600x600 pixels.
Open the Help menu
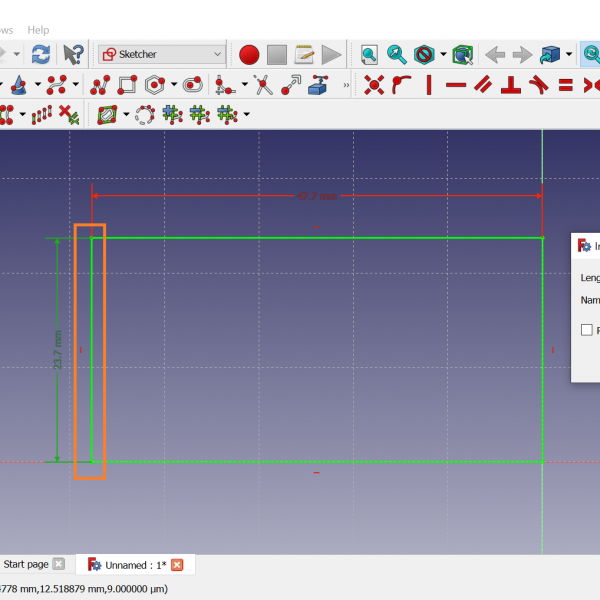click(38, 30)
